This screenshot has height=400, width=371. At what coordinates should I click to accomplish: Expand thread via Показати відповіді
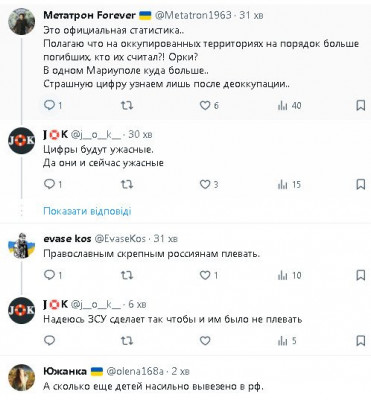click(x=87, y=211)
